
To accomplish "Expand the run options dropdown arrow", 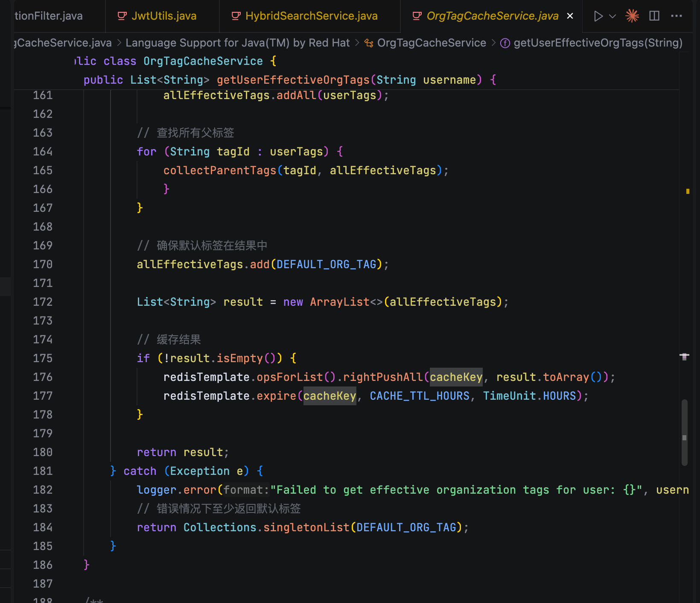I will (612, 16).
